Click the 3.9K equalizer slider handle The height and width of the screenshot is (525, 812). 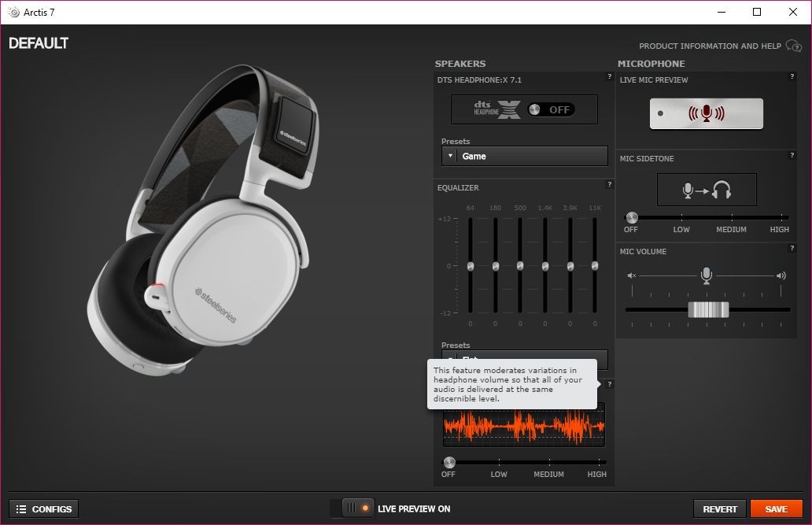(x=570, y=266)
